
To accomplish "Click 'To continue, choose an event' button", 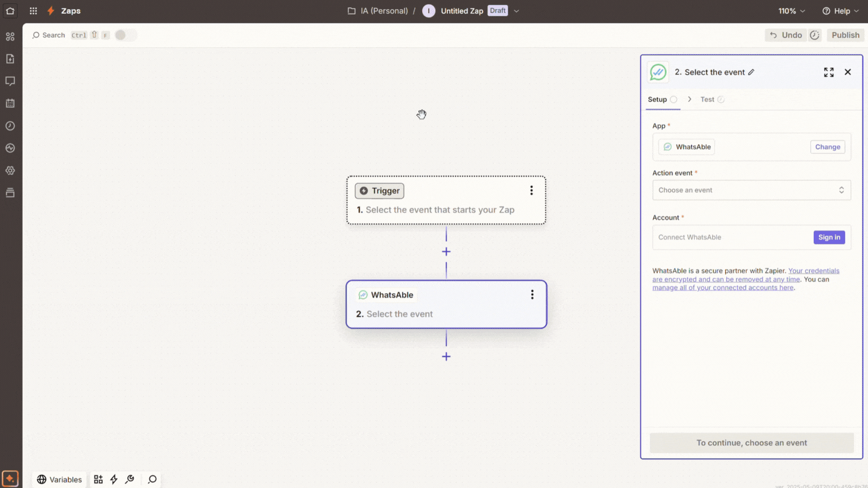I will [x=752, y=443].
